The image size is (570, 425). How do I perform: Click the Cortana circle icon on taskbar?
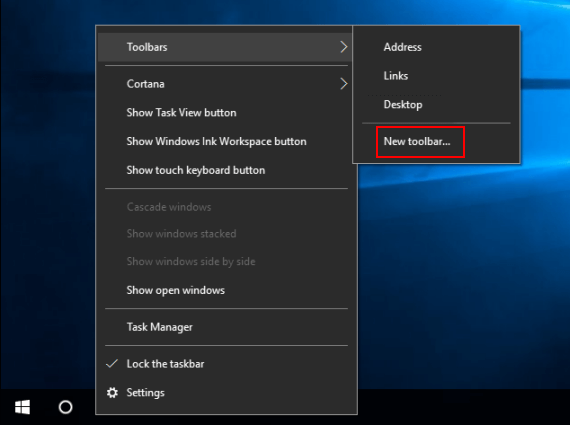pos(65,407)
